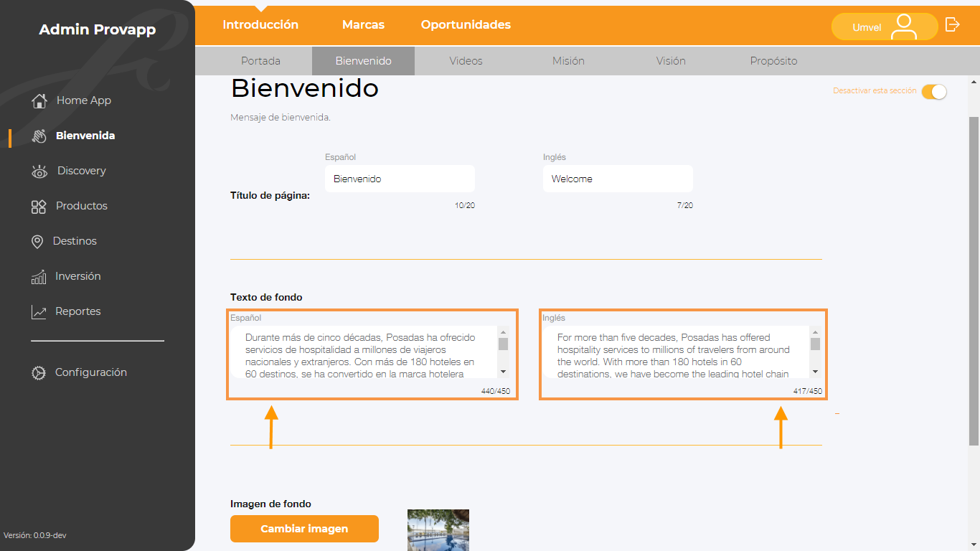This screenshot has width=980, height=551.
Task: Click the Reportes line chart icon
Action: 39,311
